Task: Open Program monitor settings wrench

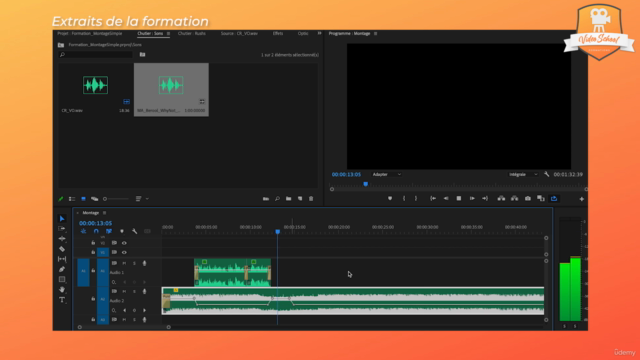Action: coord(547,174)
